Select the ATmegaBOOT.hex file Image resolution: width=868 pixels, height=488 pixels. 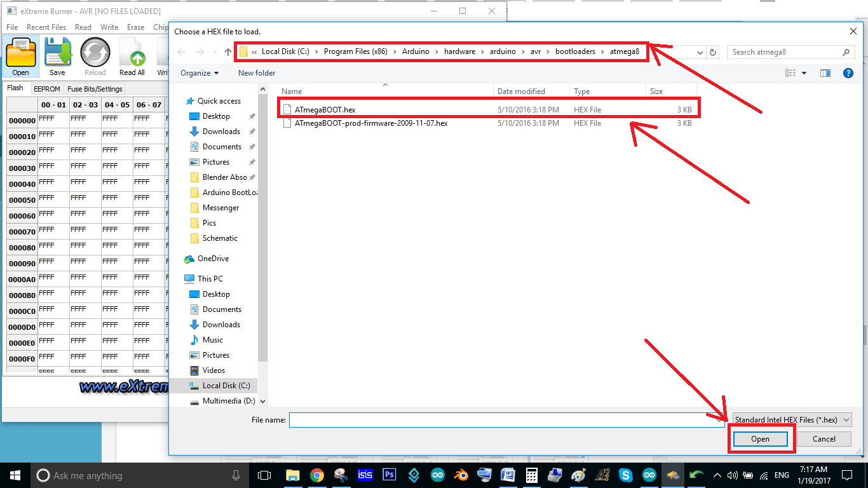[x=487, y=110]
